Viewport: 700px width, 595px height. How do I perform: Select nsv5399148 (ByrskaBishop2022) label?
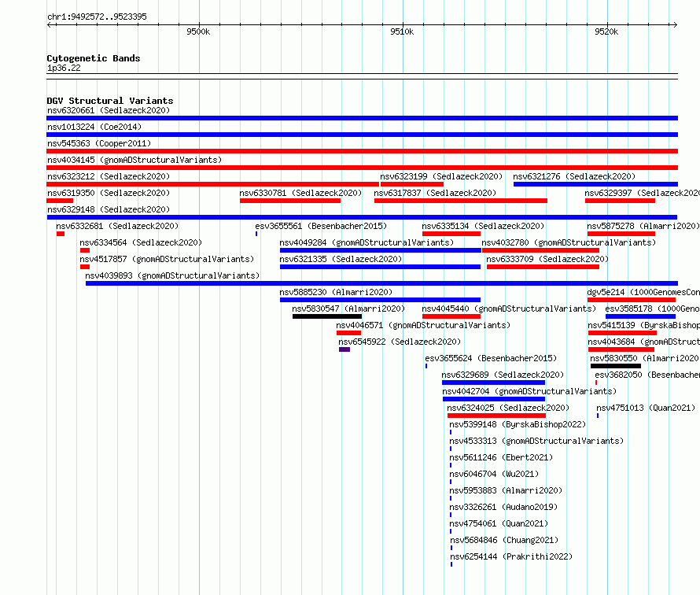(x=518, y=424)
